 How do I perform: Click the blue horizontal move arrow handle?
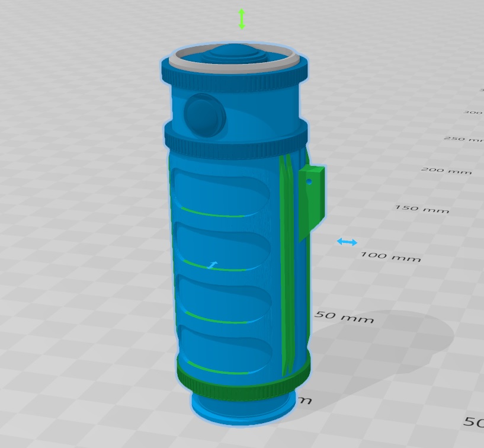[x=347, y=242]
